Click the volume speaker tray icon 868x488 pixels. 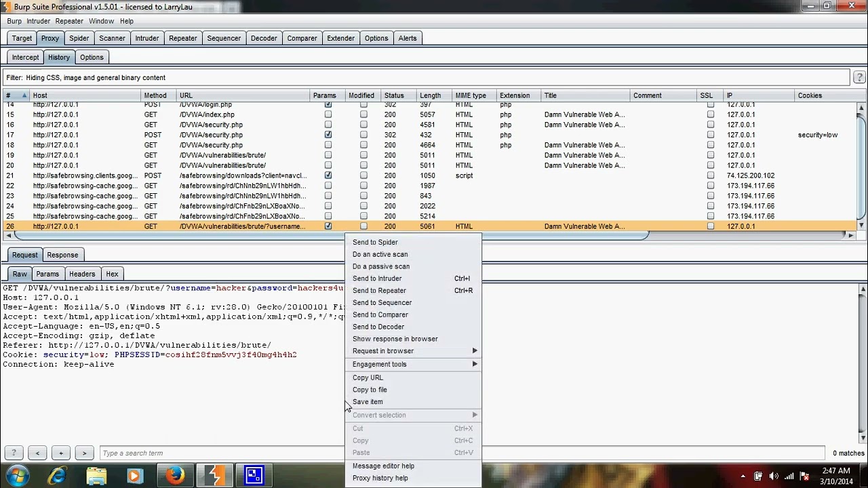coord(773,476)
